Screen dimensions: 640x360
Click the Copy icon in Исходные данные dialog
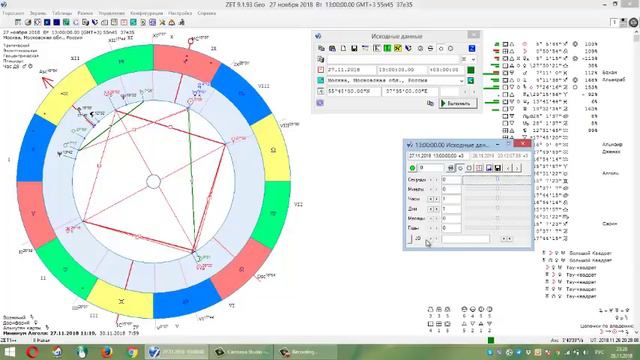[322, 48]
